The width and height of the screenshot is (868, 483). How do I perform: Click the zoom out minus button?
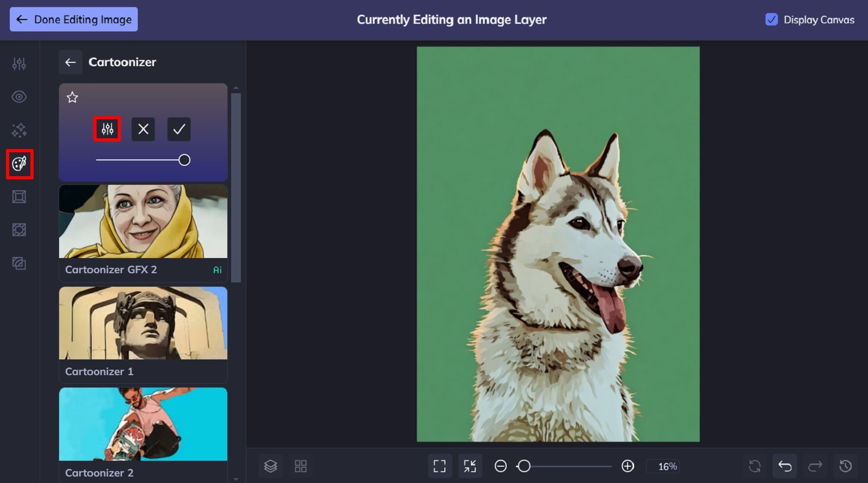pyautogui.click(x=501, y=466)
